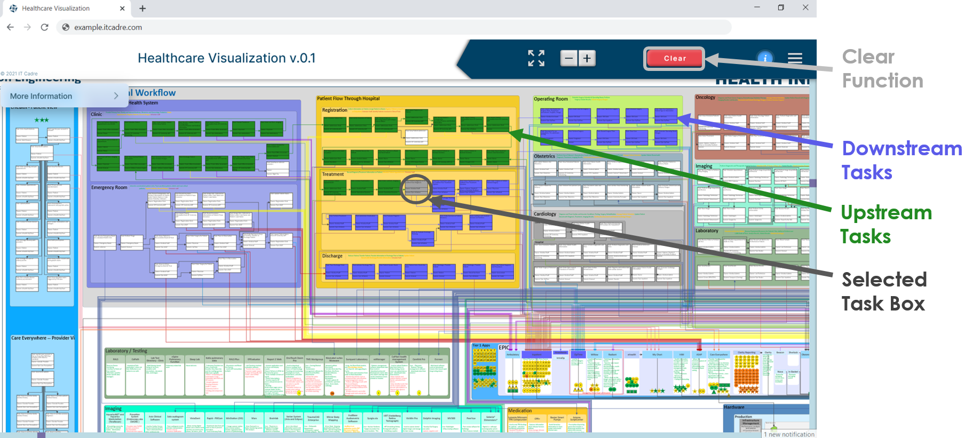Click the Health System label
Viewport: 980px width, 438px height.
click(x=143, y=102)
